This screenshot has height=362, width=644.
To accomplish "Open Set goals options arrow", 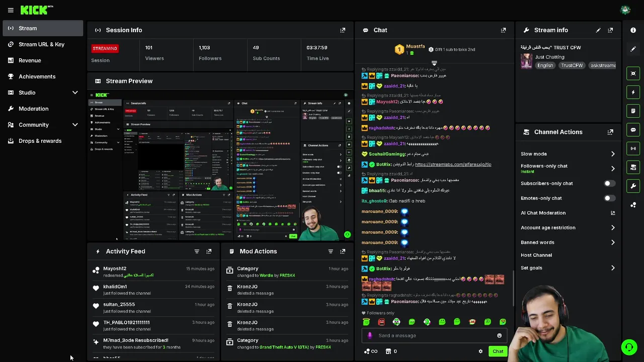I will (x=613, y=268).
